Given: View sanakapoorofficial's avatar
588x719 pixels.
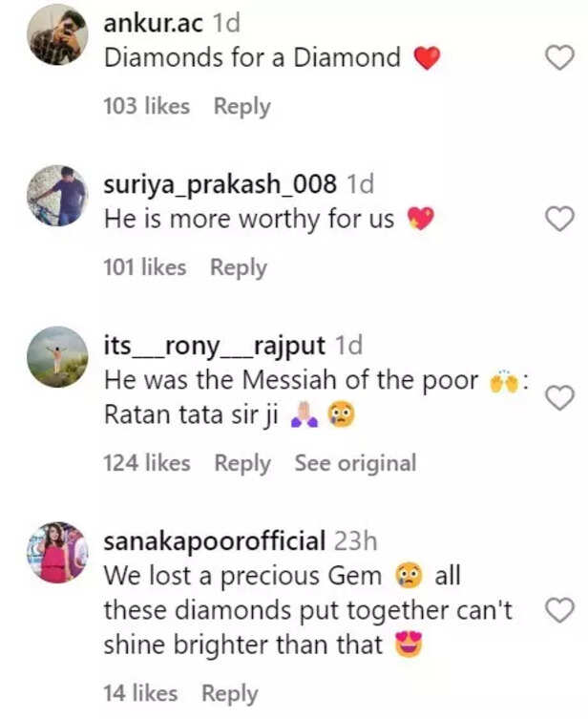Looking at the screenshot, I should [57, 553].
